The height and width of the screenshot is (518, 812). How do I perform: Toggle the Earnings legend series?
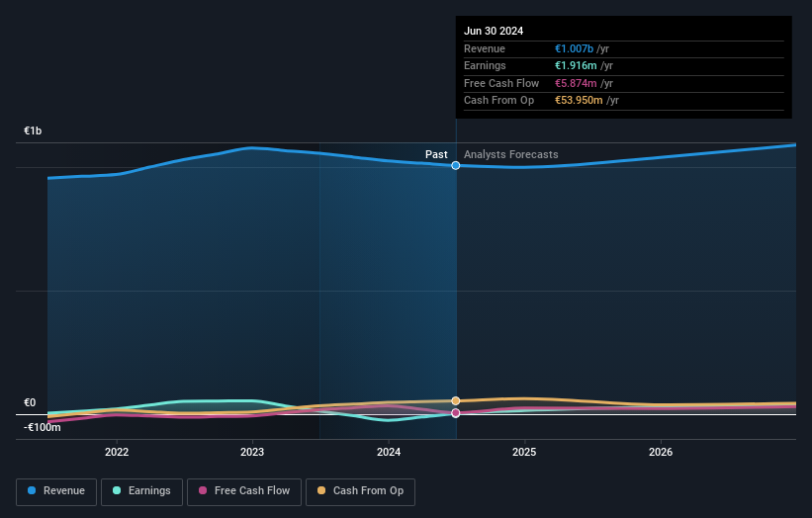pyautogui.click(x=141, y=491)
